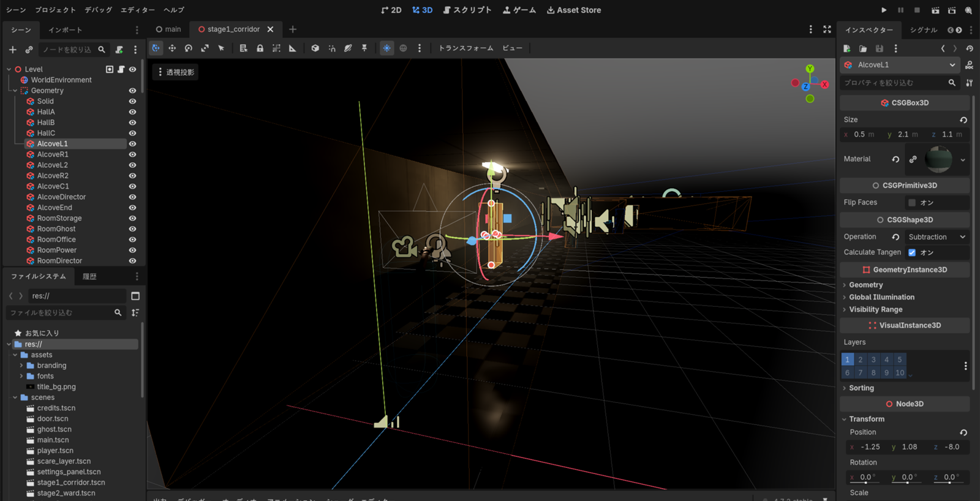Attach a script using the scene dock script icon
The image size is (980, 501).
(x=119, y=50)
